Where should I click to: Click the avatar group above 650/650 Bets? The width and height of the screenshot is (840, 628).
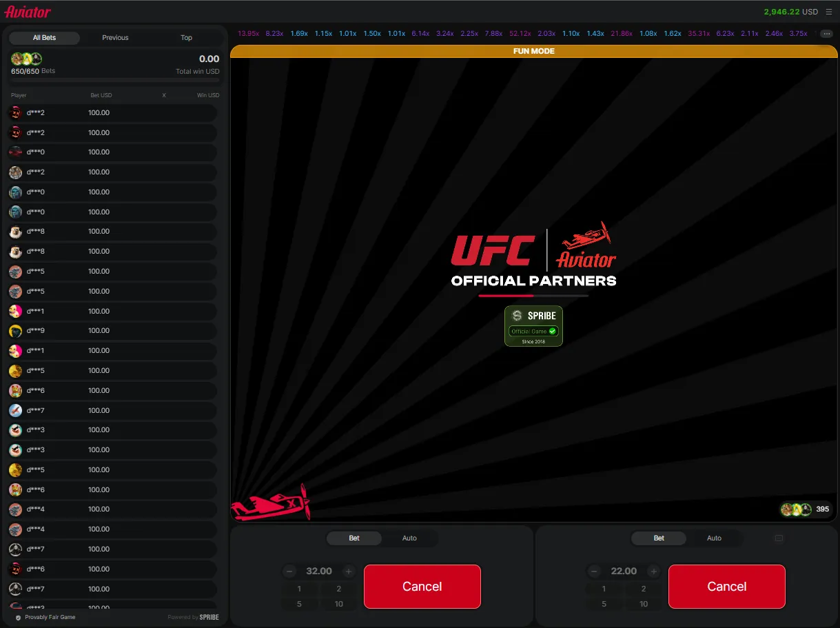26,59
